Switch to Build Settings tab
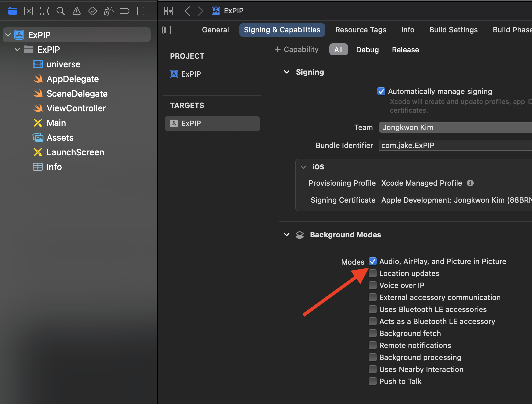The image size is (532, 404). [453, 30]
